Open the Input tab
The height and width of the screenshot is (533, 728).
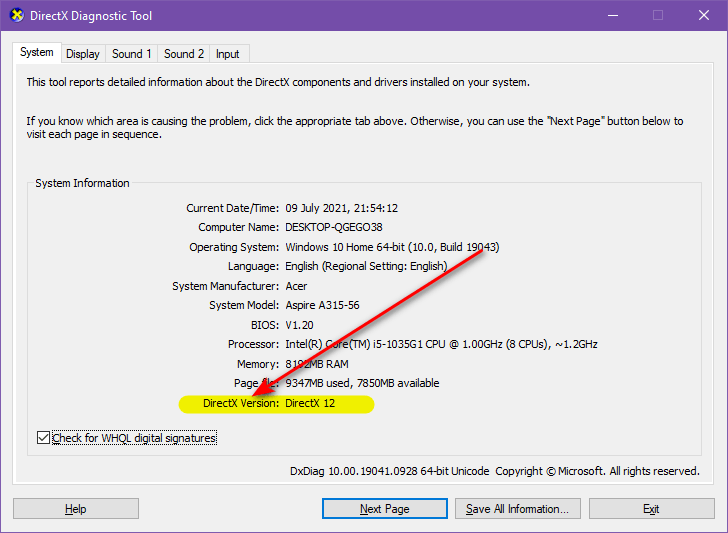[228, 54]
